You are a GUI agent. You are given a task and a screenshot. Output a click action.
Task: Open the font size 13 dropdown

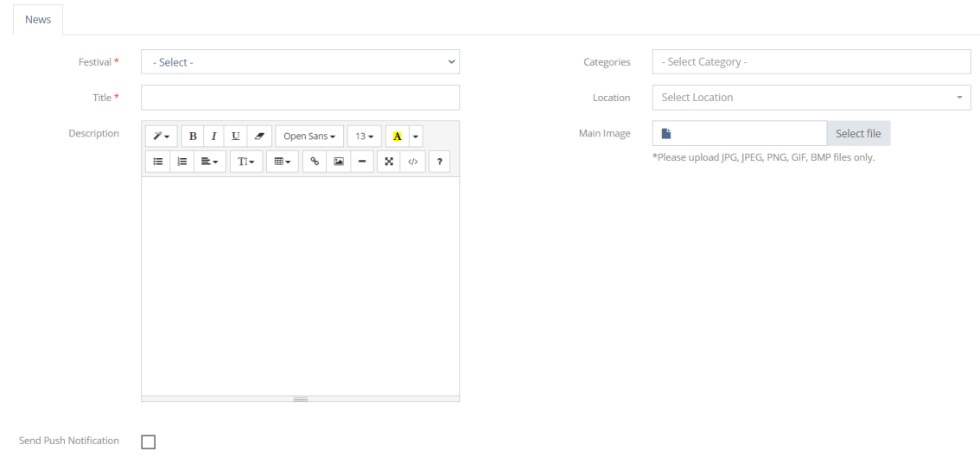click(x=365, y=137)
